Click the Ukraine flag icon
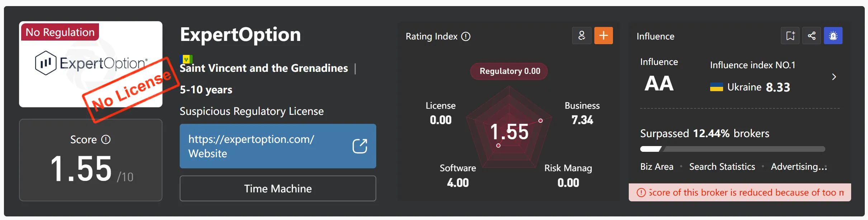The width and height of the screenshot is (868, 220). coord(716,87)
